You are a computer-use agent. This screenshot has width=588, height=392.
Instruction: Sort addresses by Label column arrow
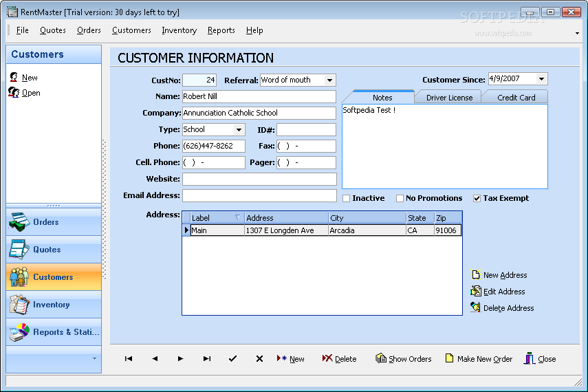click(x=237, y=217)
